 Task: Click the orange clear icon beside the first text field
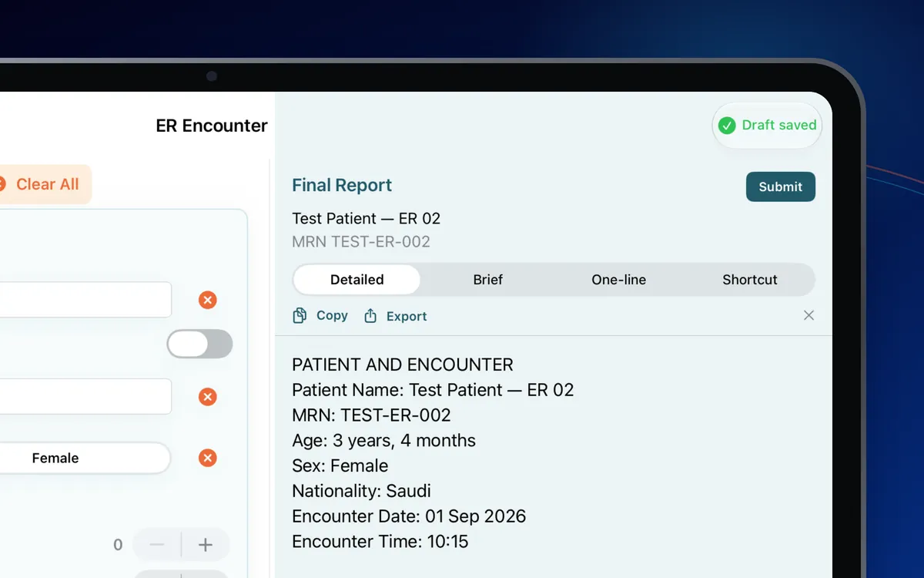pyautogui.click(x=207, y=300)
